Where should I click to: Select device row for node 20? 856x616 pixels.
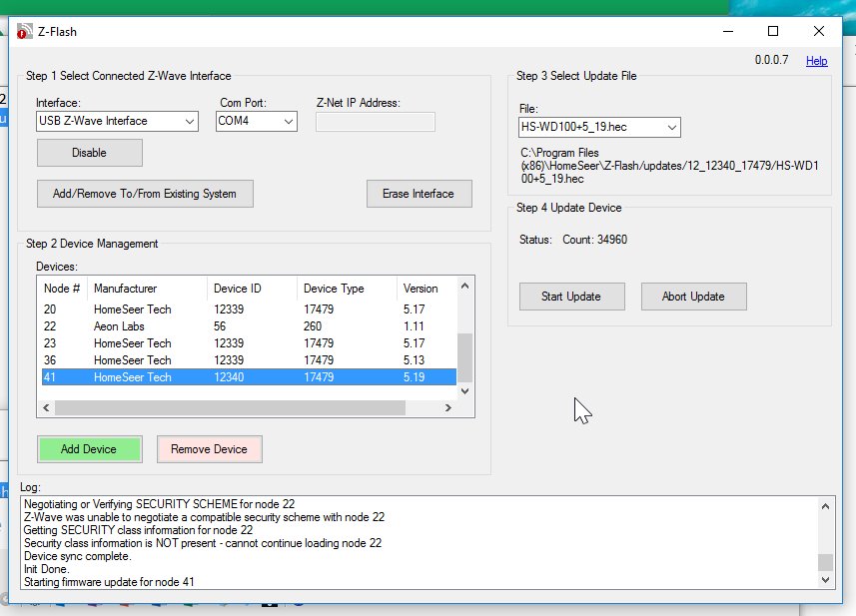pos(249,309)
